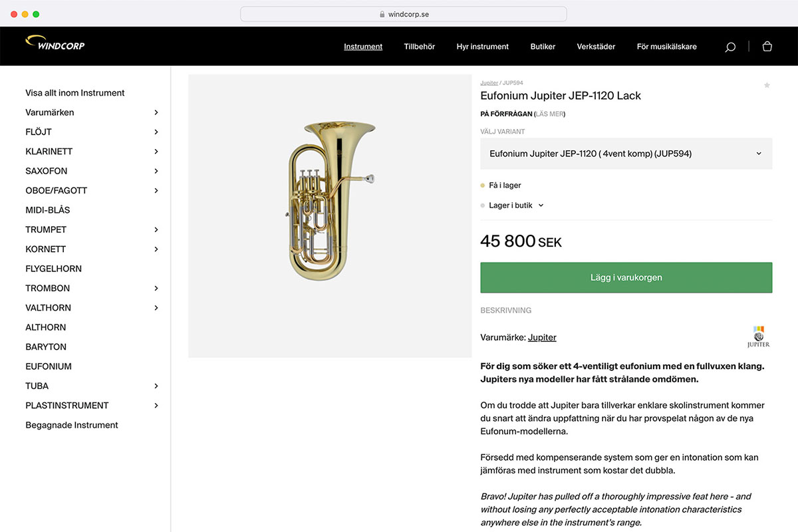Go to Hyr instrument menu
This screenshot has width=798, height=532.
click(x=482, y=47)
